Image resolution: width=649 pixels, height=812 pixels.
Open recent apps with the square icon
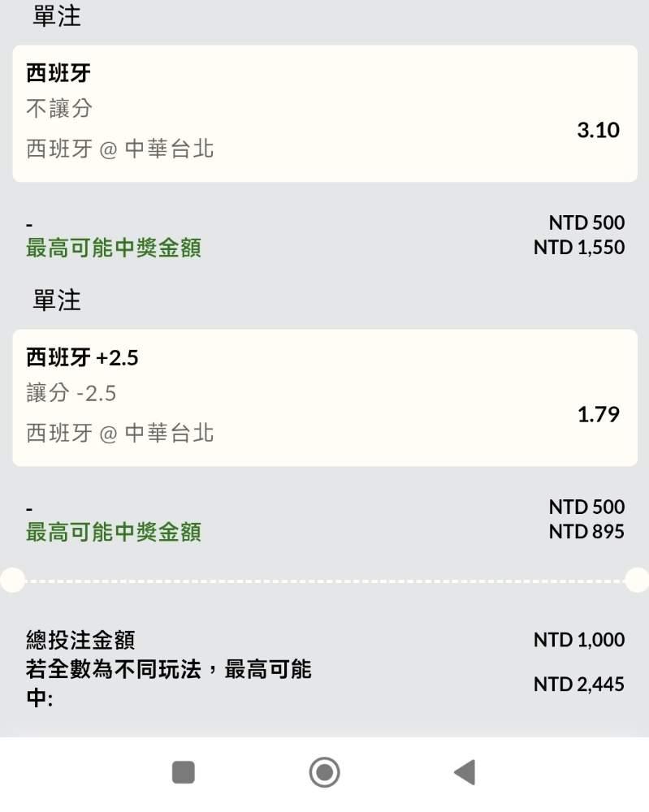(184, 772)
